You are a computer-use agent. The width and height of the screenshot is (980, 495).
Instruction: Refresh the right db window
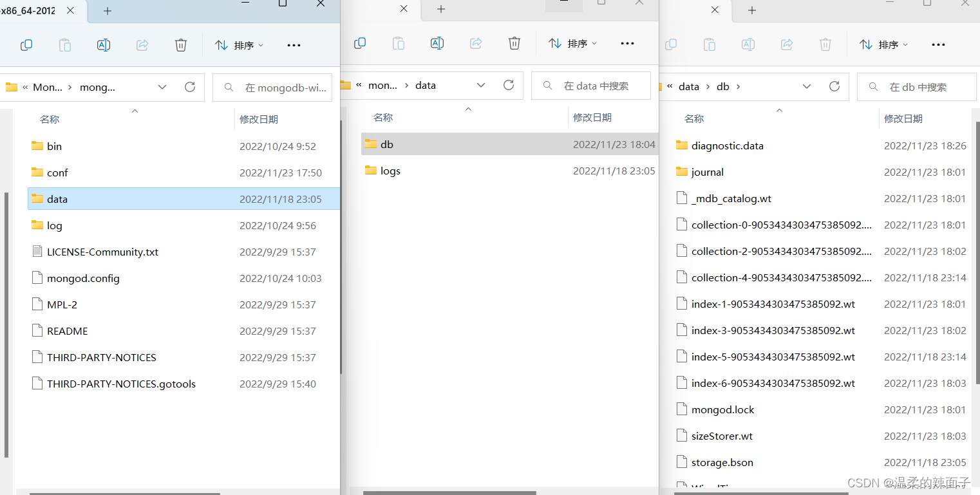[834, 86]
